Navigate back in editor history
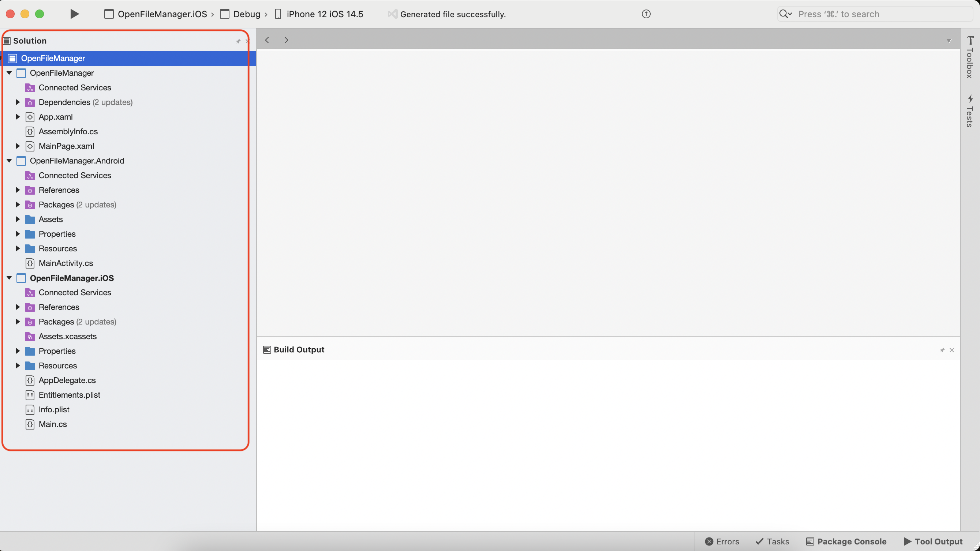Image resolution: width=980 pixels, height=551 pixels. click(267, 40)
